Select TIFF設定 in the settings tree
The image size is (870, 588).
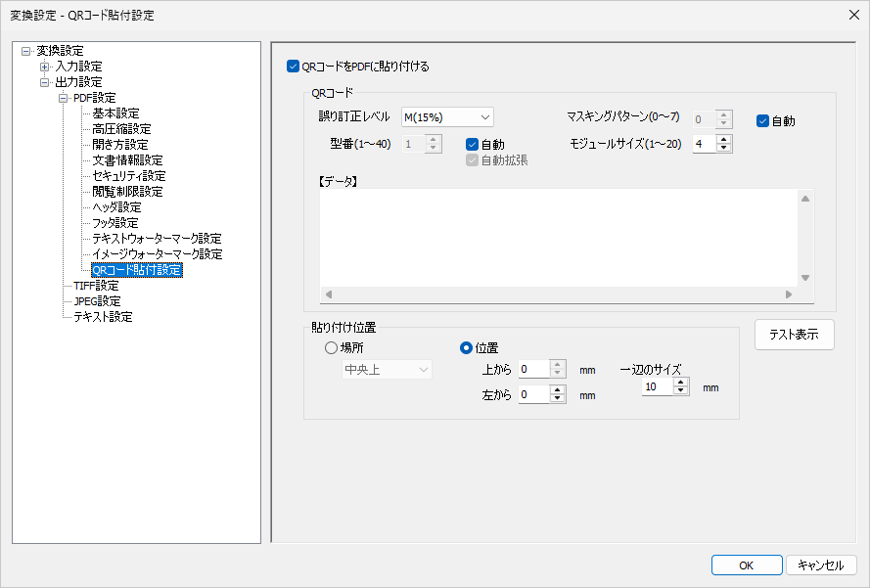pos(95,286)
